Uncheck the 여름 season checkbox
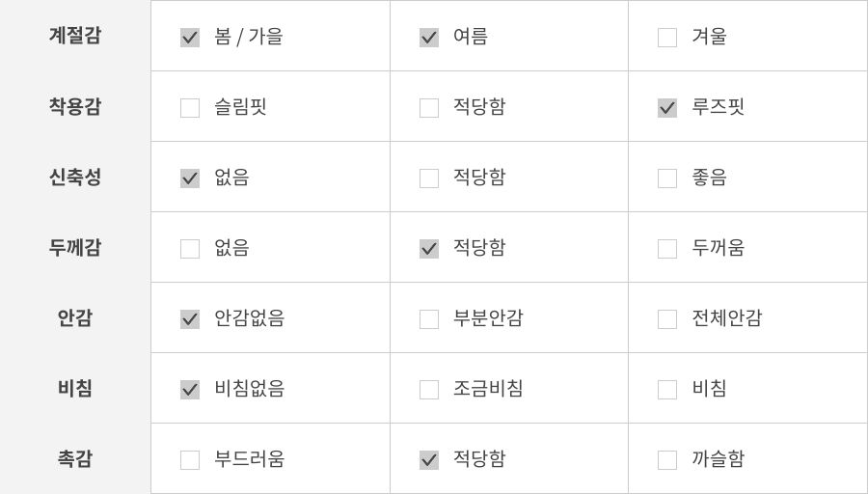Screen dimensions: 868x494 tap(429, 38)
